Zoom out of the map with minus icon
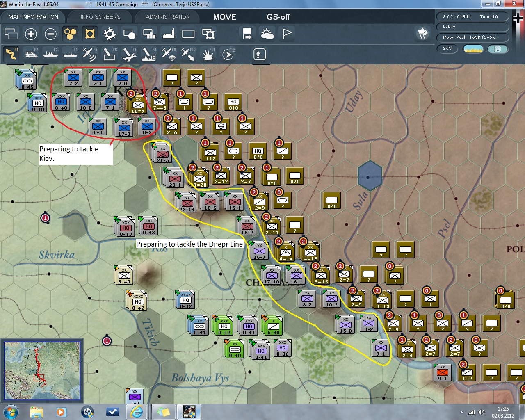Image resolution: width=525 pixels, height=420 pixels. [x=50, y=34]
